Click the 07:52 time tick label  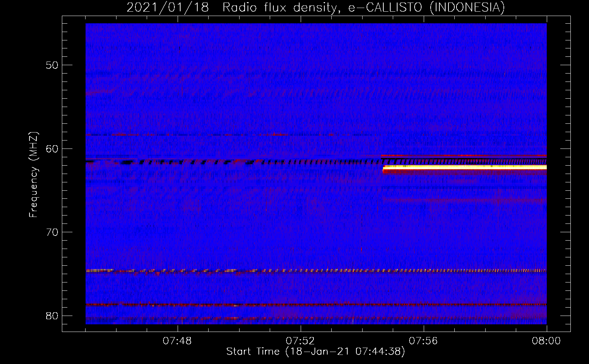(x=300, y=341)
